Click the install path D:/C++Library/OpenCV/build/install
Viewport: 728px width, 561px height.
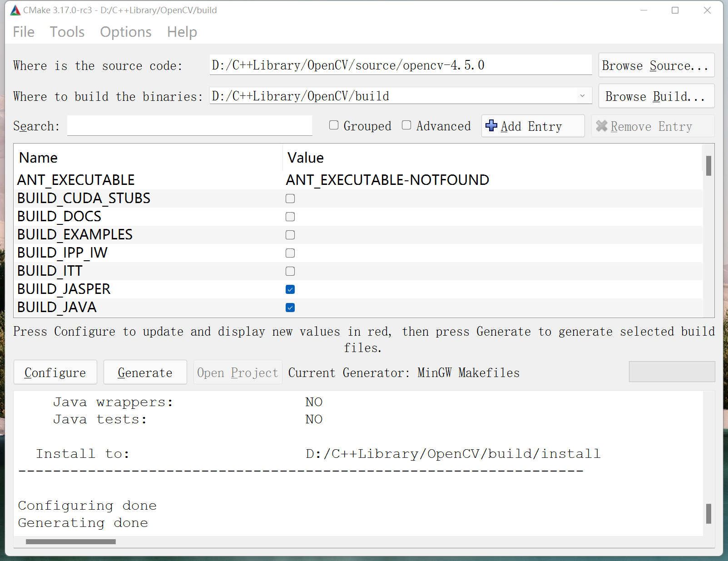(453, 454)
